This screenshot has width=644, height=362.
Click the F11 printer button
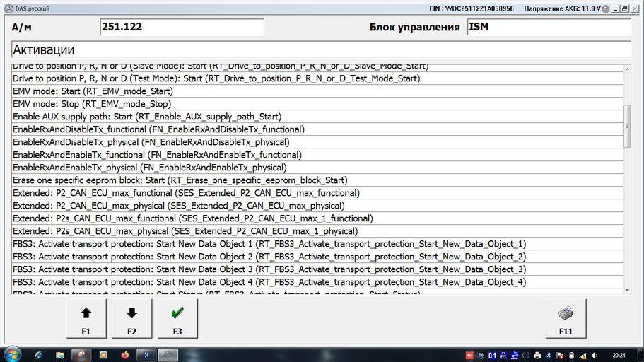point(566,319)
